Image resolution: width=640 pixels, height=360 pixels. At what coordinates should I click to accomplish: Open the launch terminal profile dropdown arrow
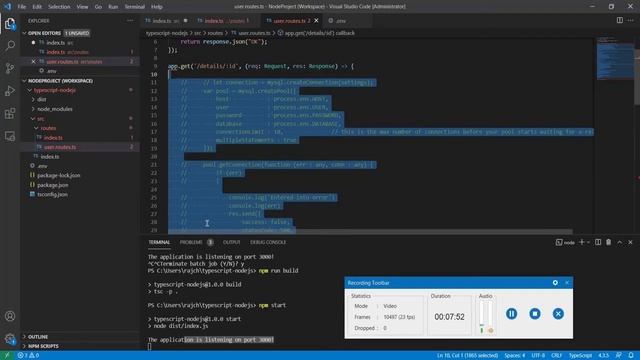pyautogui.click(x=588, y=242)
